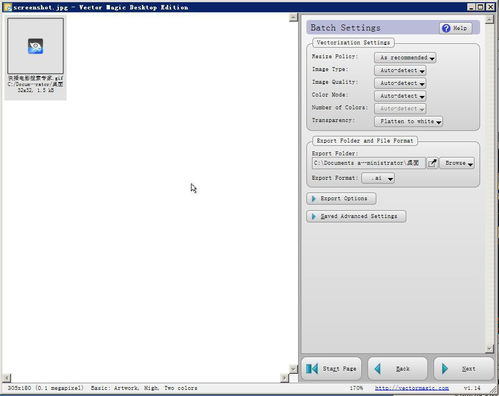
Task: Open the Export Format .ai dropdown
Action: click(378, 178)
